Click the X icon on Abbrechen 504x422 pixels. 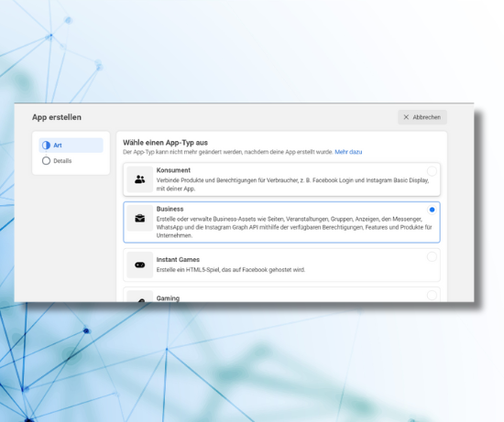[406, 117]
